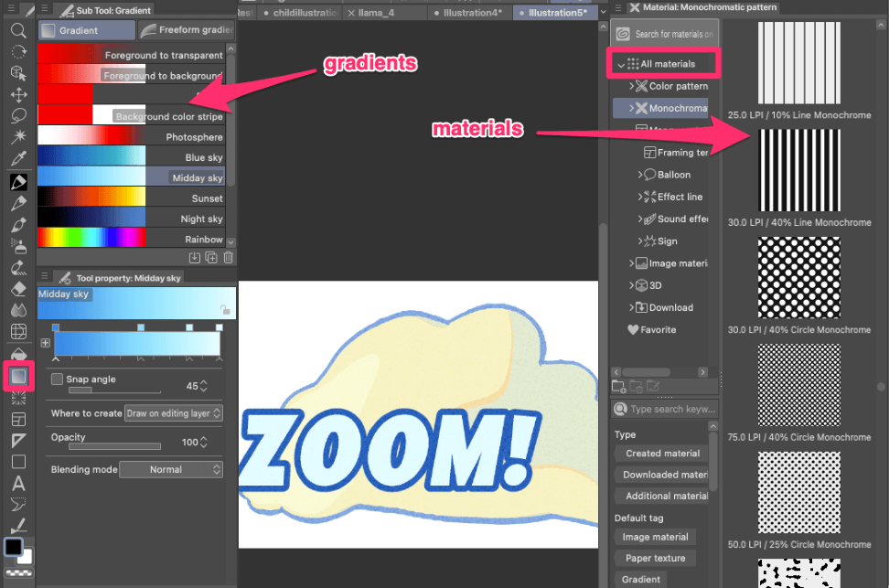The height and width of the screenshot is (588, 889).
Task: Select the Sunset gradient preset
Action: (x=136, y=198)
